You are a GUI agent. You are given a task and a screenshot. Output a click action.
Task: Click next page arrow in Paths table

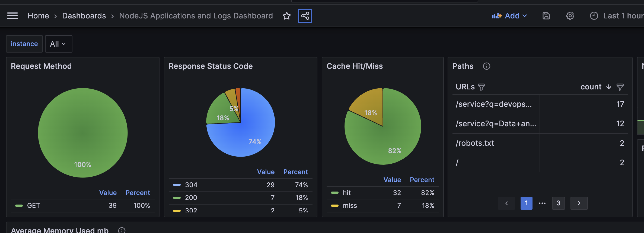tap(579, 203)
